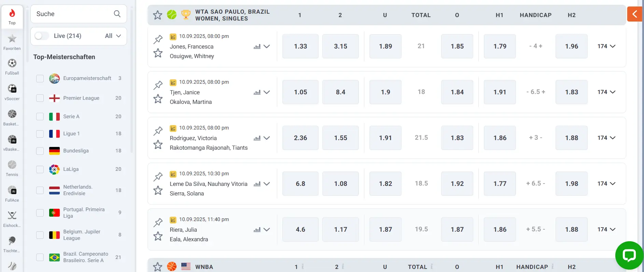Tick the Bundesliga checkbox
This screenshot has height=272, width=644.
[x=40, y=151]
